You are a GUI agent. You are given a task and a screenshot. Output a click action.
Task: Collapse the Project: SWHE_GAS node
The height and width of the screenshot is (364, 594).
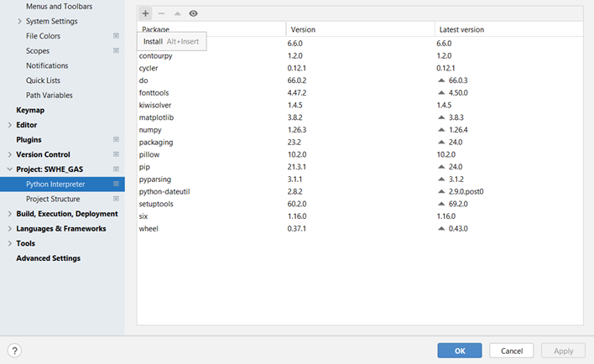click(10, 169)
